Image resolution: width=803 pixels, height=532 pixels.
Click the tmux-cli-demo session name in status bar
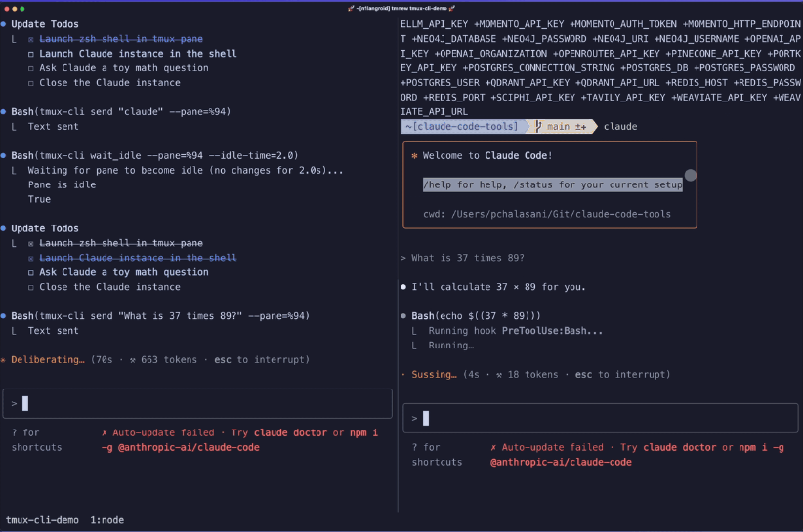[42, 520]
